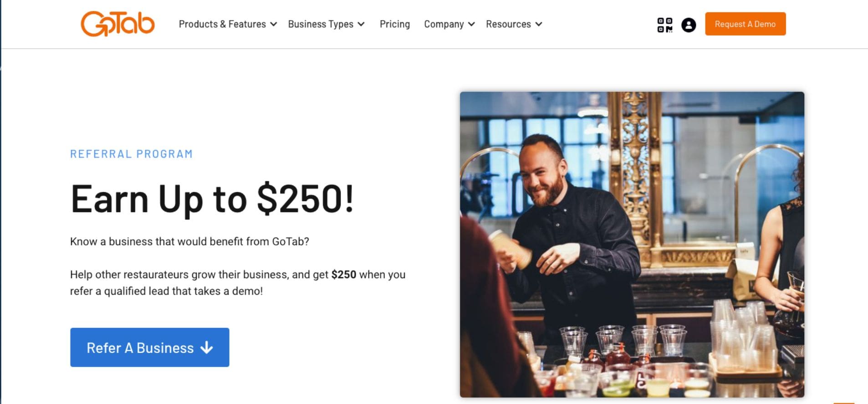Click the down arrow inside Refer A Business

pos(207,348)
